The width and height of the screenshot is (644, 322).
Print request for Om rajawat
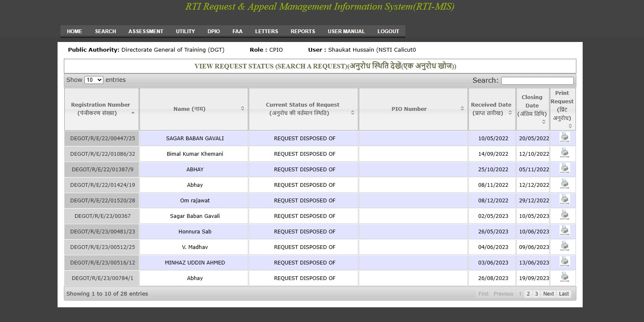pos(565,200)
